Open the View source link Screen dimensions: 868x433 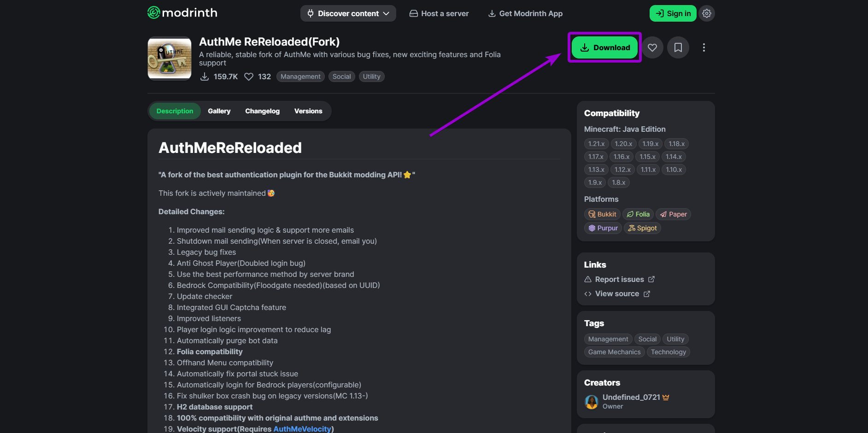617,294
